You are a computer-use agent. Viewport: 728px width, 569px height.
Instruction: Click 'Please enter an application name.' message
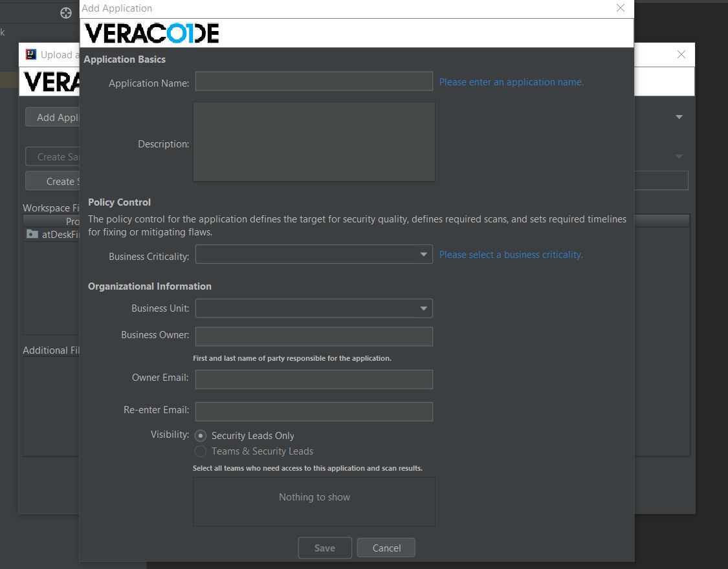511,82
